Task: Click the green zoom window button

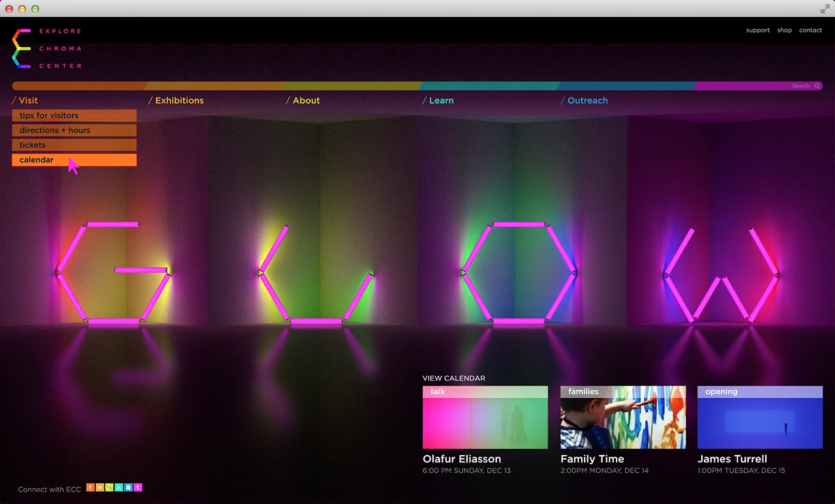Action: point(35,9)
